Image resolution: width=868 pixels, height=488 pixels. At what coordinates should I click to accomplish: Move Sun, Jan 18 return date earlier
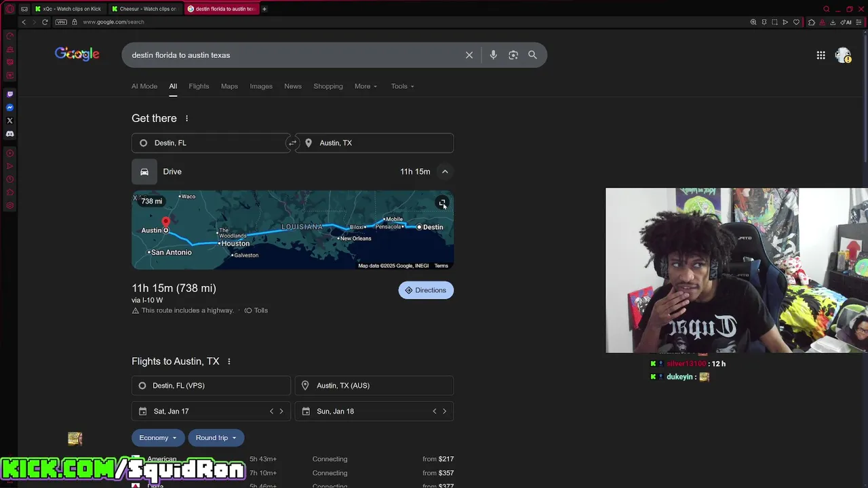(435, 411)
